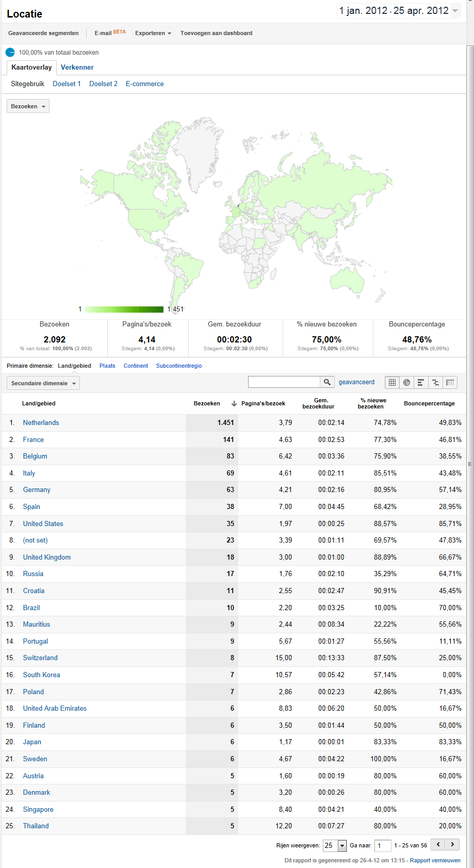
Task: Toggle the 100% total visits segment circle
Action: click(x=10, y=52)
